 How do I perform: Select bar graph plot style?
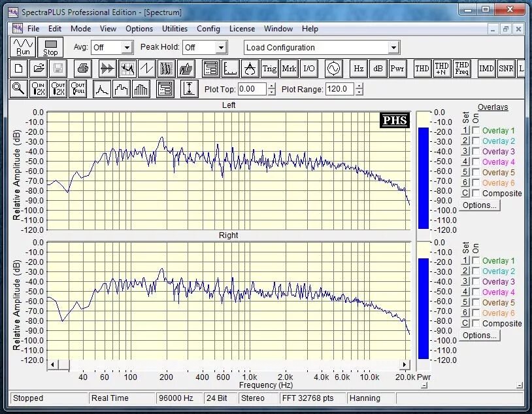[141, 89]
